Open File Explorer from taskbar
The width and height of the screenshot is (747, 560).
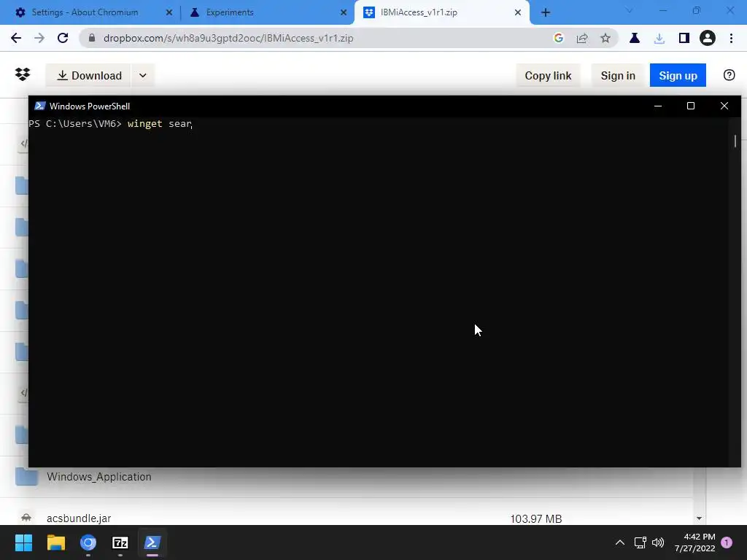[55, 542]
